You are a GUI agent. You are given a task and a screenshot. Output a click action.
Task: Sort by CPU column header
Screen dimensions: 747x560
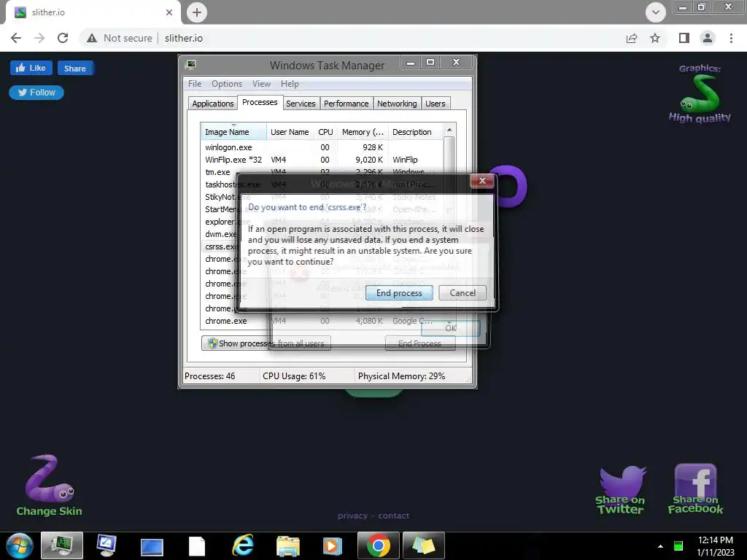point(325,132)
